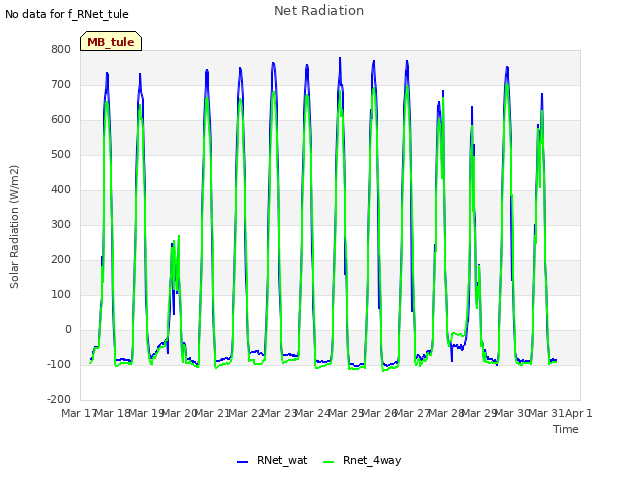Click the 200 y-axis tick label
Screen dimensions: 640x480
click(x=61, y=259)
